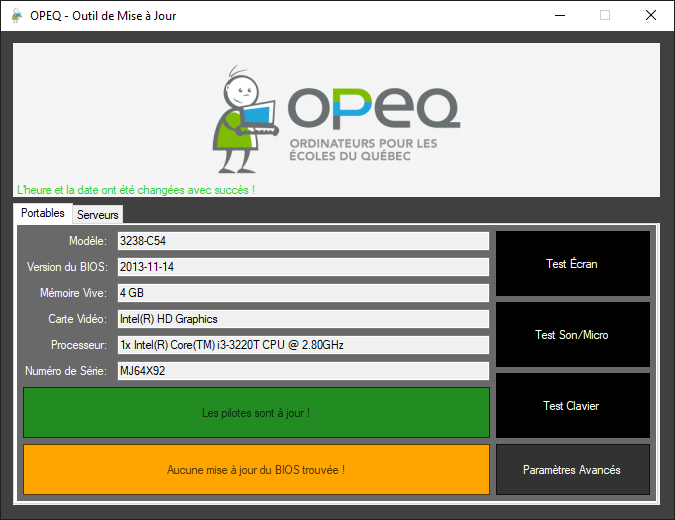
Task: Click the green 'Les pilotes sont à jour' button
Action: tap(256, 412)
